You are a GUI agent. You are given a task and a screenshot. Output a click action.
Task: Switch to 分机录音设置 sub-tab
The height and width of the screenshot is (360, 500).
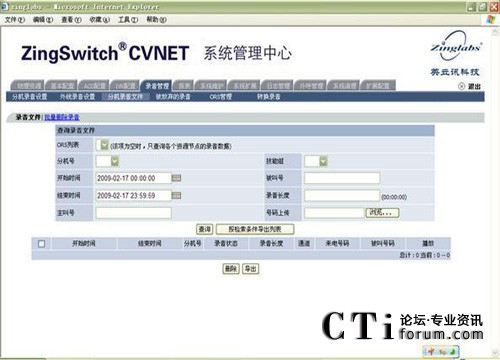(x=30, y=97)
